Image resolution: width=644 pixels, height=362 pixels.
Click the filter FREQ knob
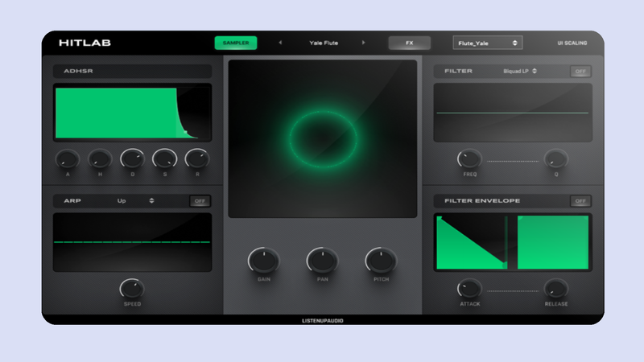coord(469,159)
